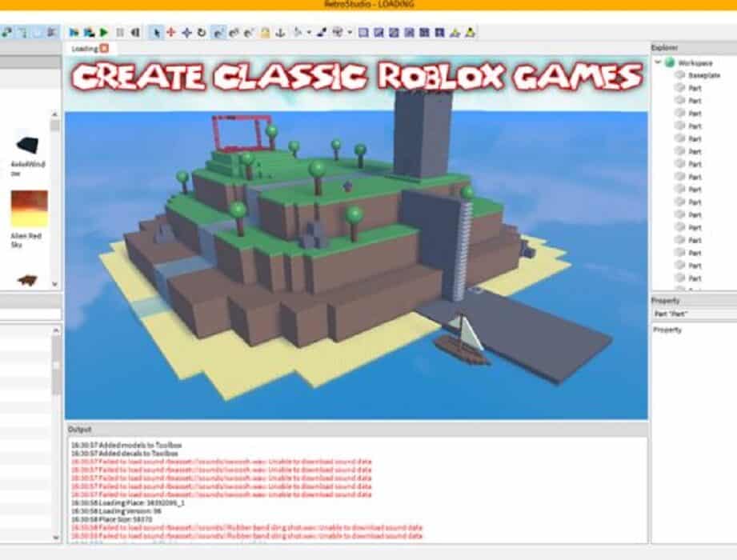Image resolution: width=737 pixels, height=560 pixels.
Task: Select the Workspace item in Explorer
Action: 695,62
